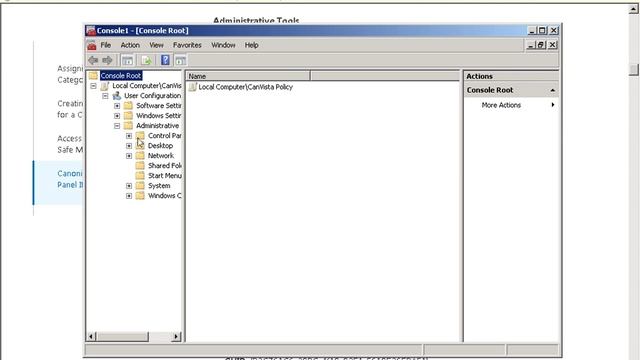Click the Local Computer policy icon in tree

point(105,86)
